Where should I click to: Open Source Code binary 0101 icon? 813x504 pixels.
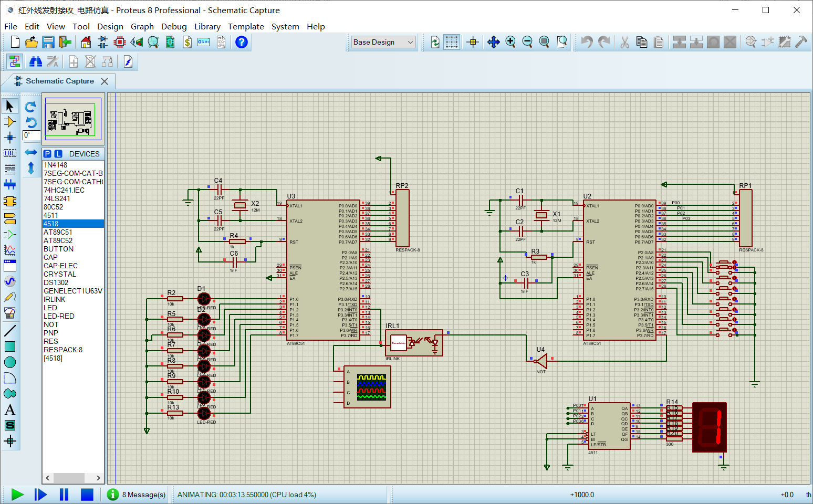coord(204,42)
